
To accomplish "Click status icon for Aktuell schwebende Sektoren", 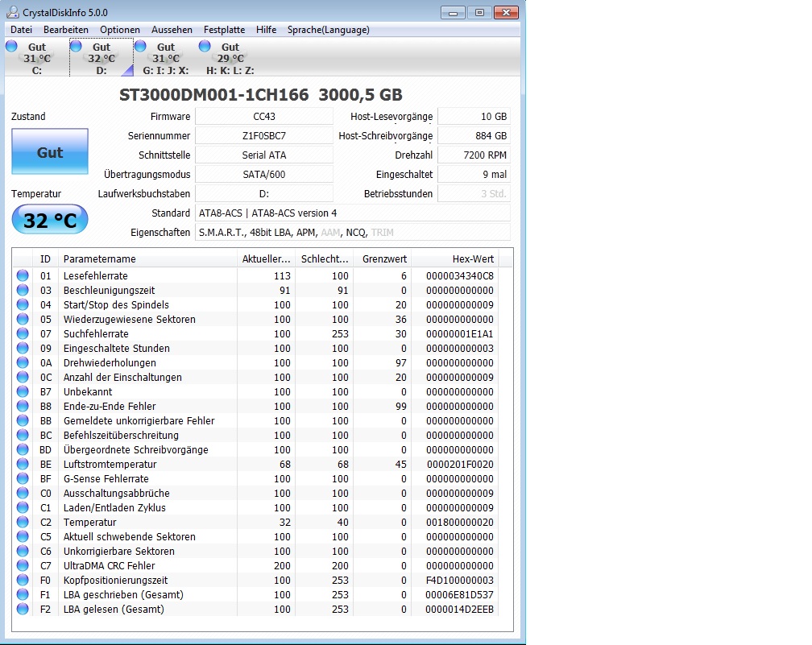I will 23,536.
